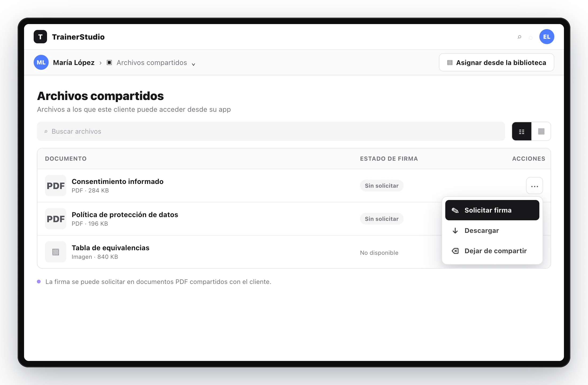This screenshot has height=385, width=588.
Task: Click the TrainerStudio logo icon
Action: [40, 37]
